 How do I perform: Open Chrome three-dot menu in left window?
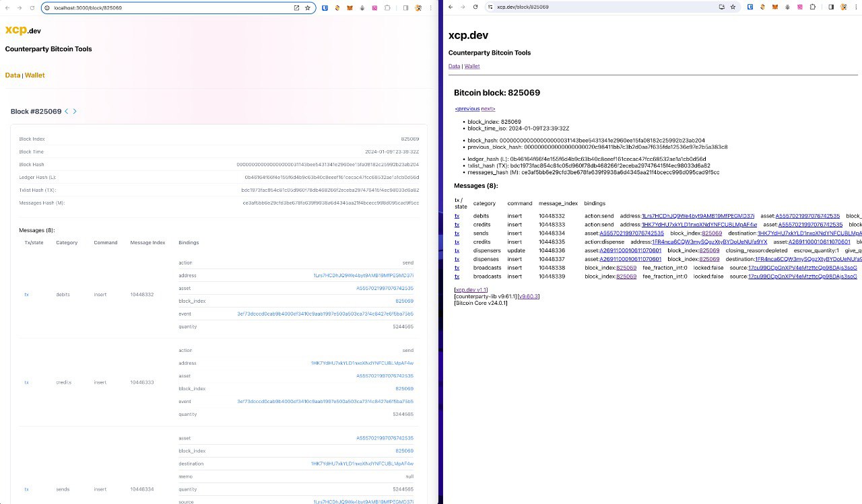coord(430,7)
